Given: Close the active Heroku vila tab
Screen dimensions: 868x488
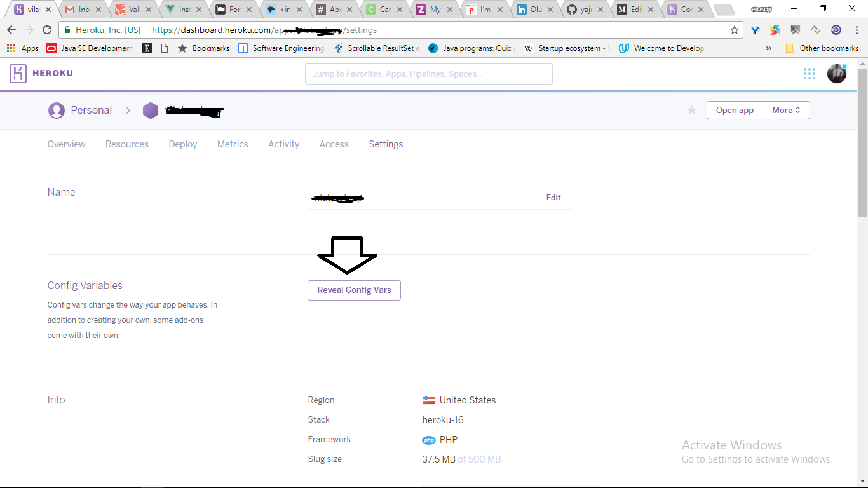Looking at the screenshot, I should (48, 10).
